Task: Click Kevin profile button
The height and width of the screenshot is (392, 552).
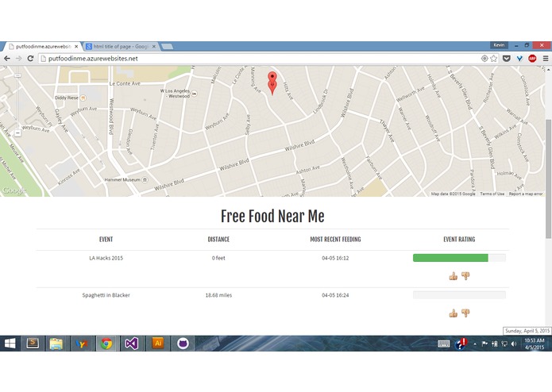Action: point(499,45)
